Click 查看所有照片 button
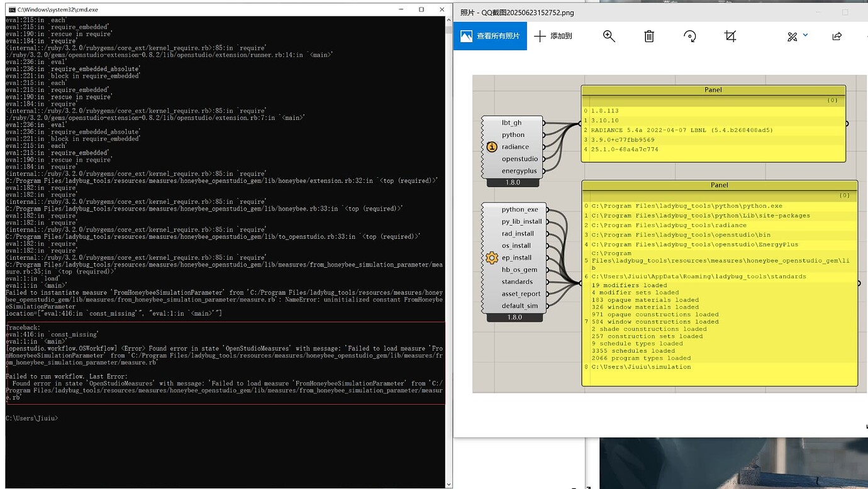Screen dimensions: 868x489 [491, 36]
